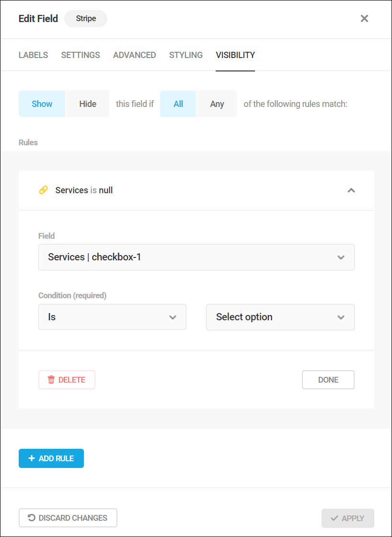Choose the Hide option
The width and height of the screenshot is (392, 537).
point(88,104)
